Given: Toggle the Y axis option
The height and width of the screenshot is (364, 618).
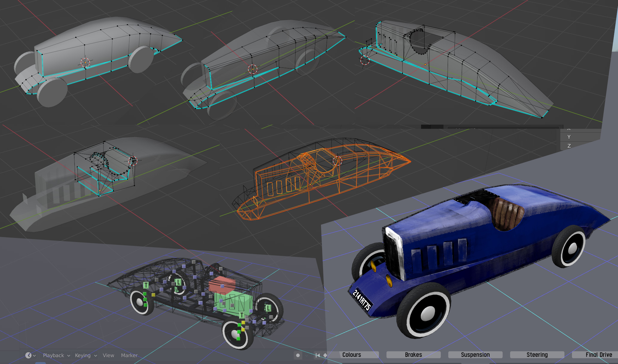Looking at the screenshot, I should pos(569,137).
